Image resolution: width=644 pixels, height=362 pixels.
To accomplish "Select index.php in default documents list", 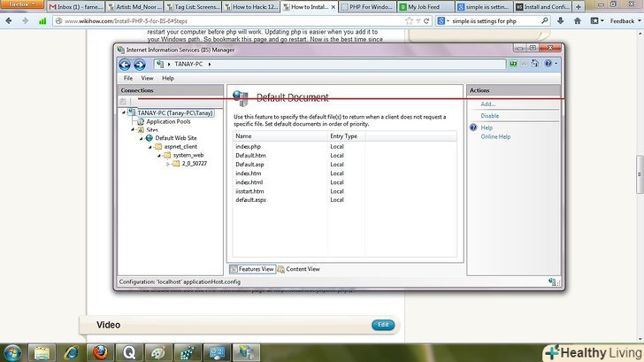I will (249, 146).
